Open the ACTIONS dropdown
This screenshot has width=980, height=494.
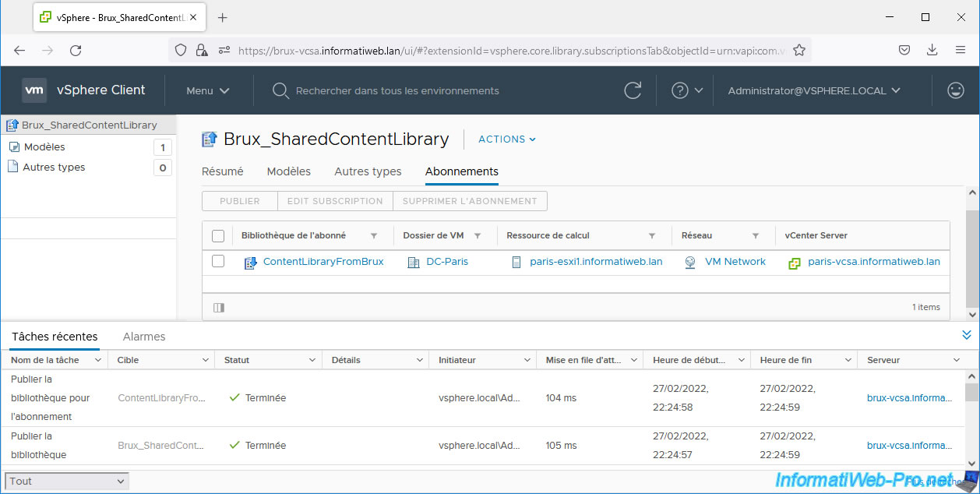click(x=507, y=139)
